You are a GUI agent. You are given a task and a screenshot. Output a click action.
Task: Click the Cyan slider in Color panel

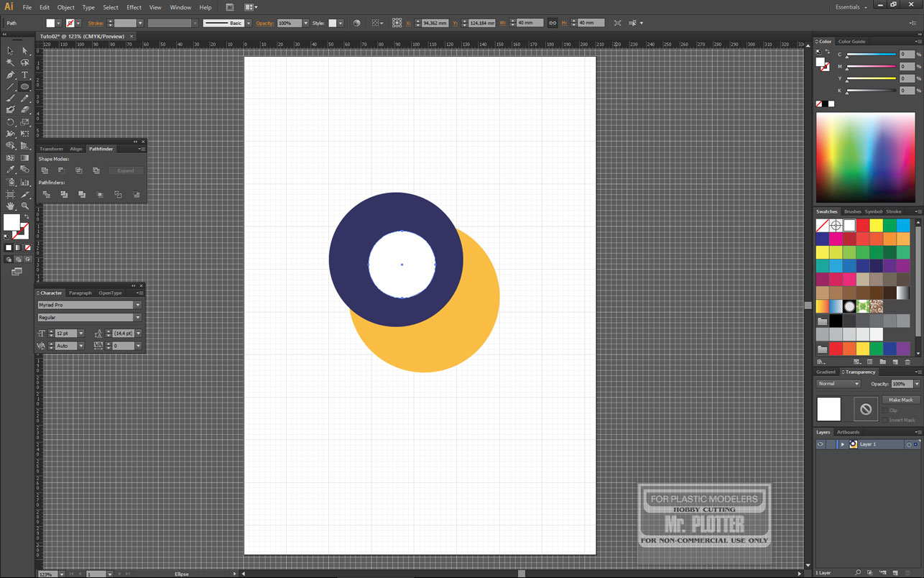(x=871, y=55)
